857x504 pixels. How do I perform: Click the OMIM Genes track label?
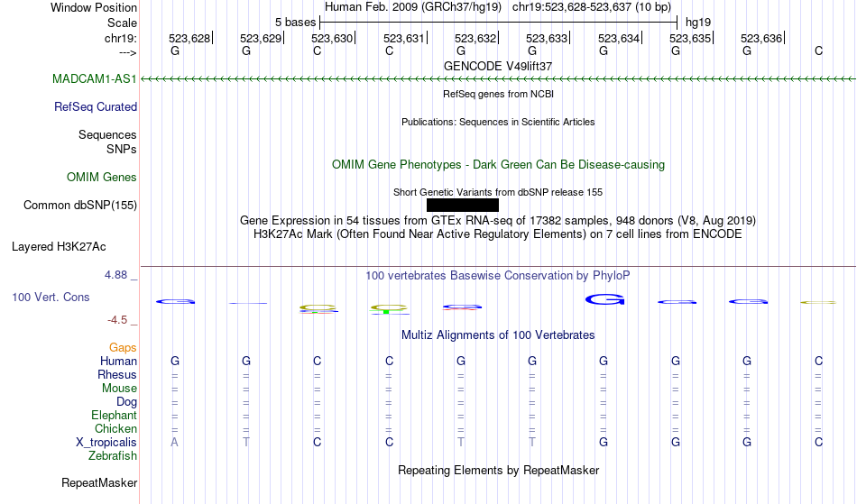click(102, 177)
